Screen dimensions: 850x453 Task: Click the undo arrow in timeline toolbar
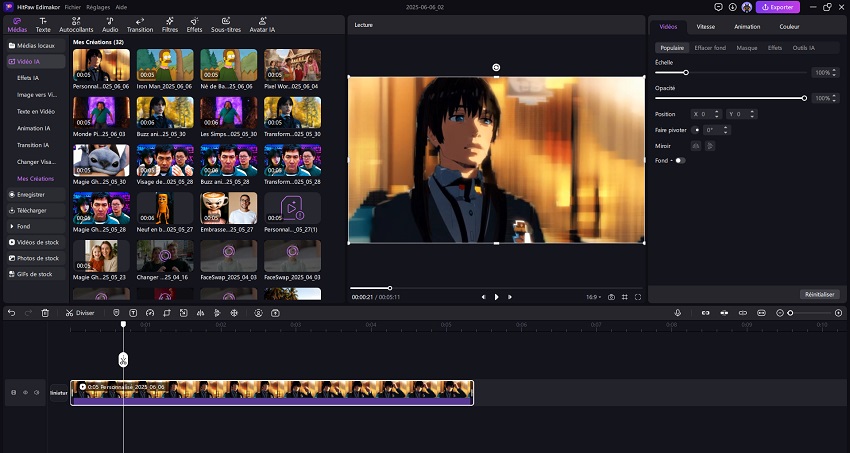click(11, 313)
